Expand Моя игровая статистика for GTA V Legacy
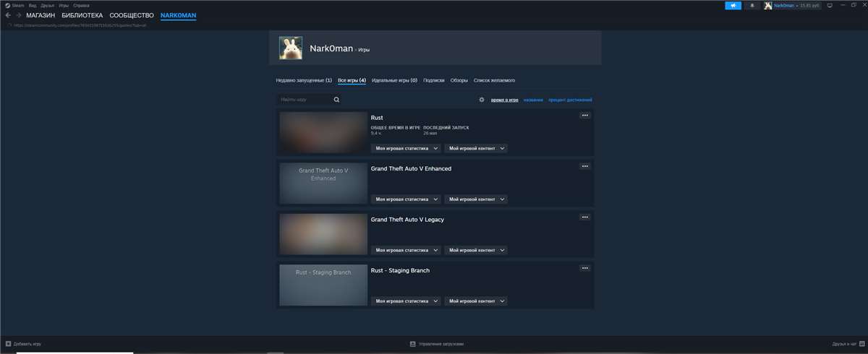Viewport: 868px width, 354px height. pyautogui.click(x=406, y=250)
